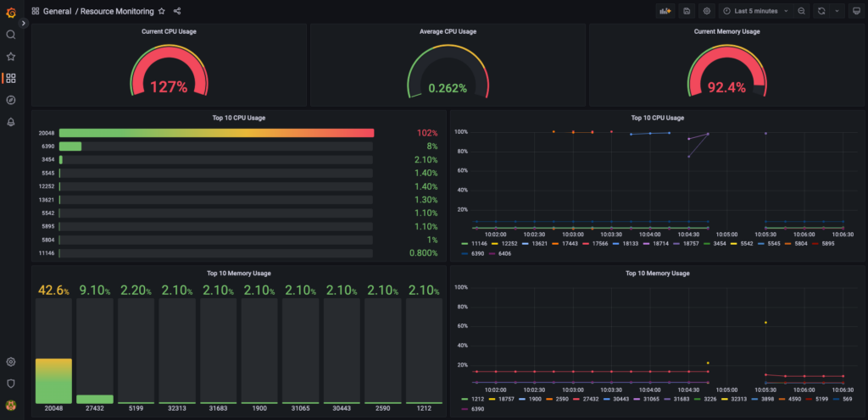
Task: Share the dashboard via share icon
Action: 177,11
